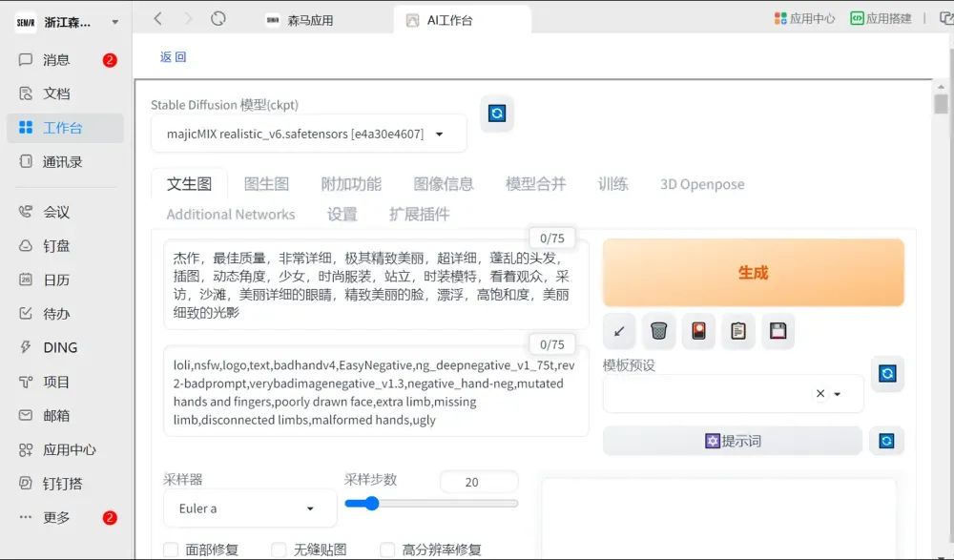
Task: Click the positive prompt text area
Action: point(376,285)
